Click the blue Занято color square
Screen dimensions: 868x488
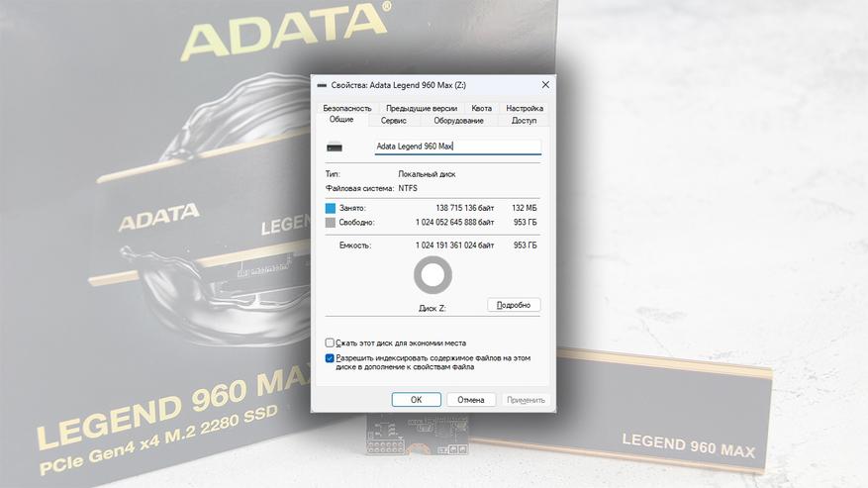coord(331,208)
